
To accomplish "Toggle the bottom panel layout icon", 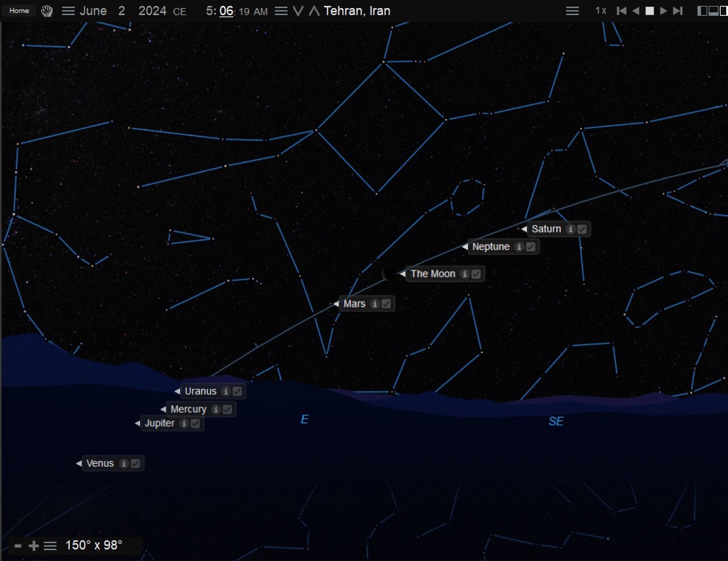I will tap(713, 11).
